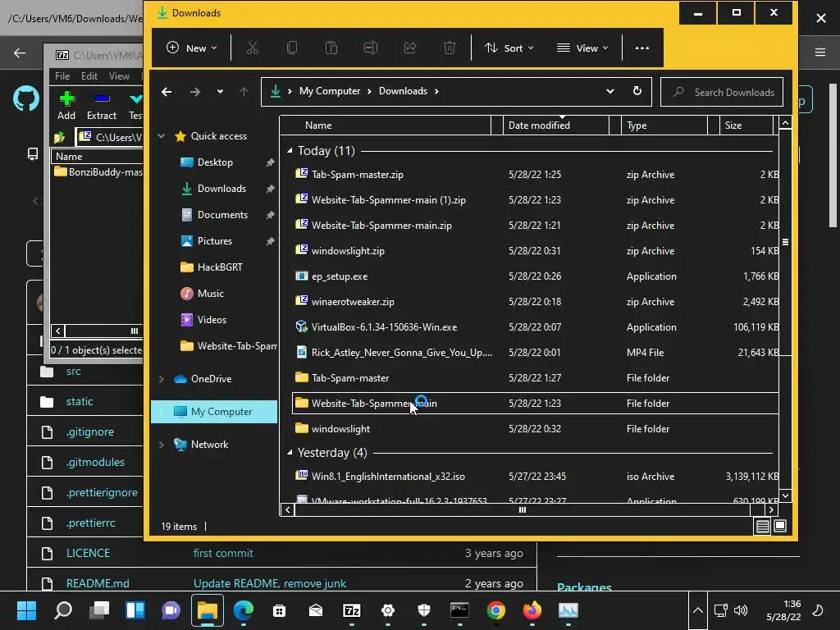Go up one folder level arrow
The height and width of the screenshot is (630, 840).
(x=244, y=92)
